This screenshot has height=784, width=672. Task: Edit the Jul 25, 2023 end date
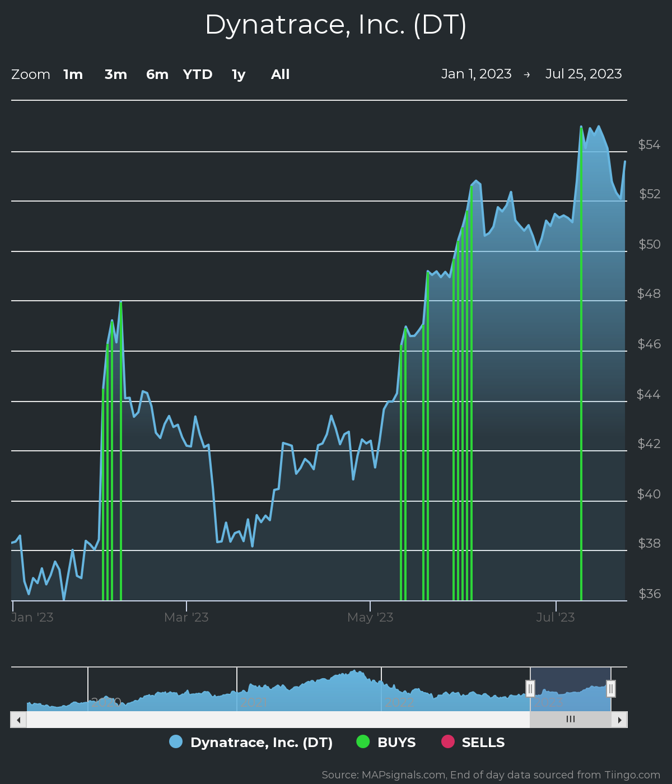(584, 74)
